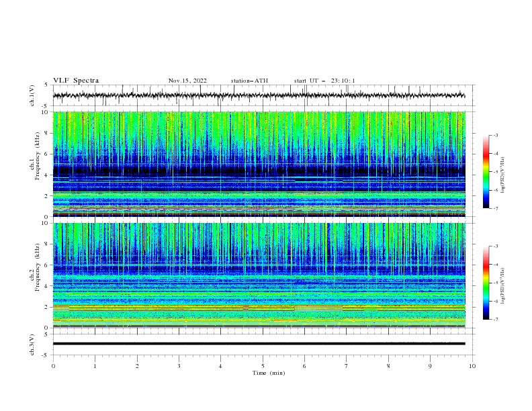Click the ch.1 colorbar value '-7'

click(496, 208)
